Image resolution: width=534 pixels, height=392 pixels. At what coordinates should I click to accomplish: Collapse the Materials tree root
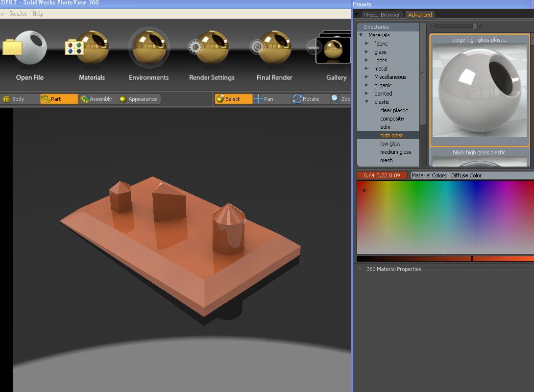coord(361,35)
